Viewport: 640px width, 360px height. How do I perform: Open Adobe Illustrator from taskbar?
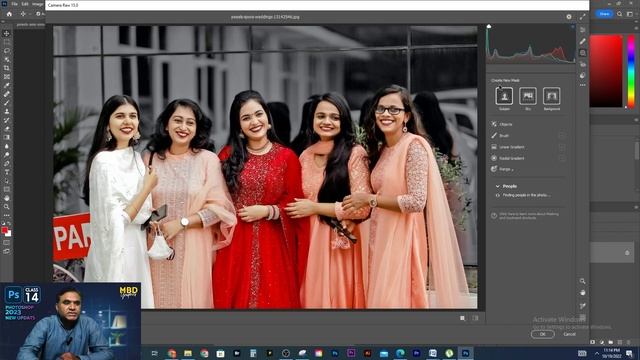[367, 353]
